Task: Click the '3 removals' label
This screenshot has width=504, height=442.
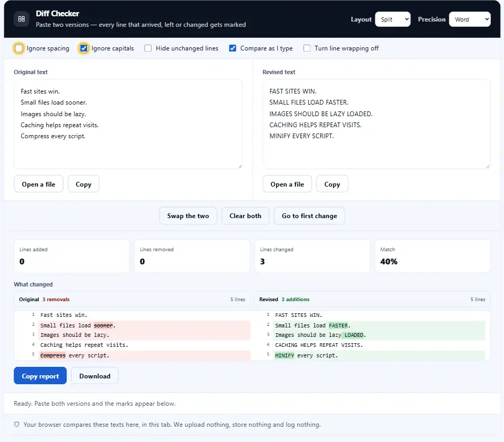Action: click(x=56, y=300)
